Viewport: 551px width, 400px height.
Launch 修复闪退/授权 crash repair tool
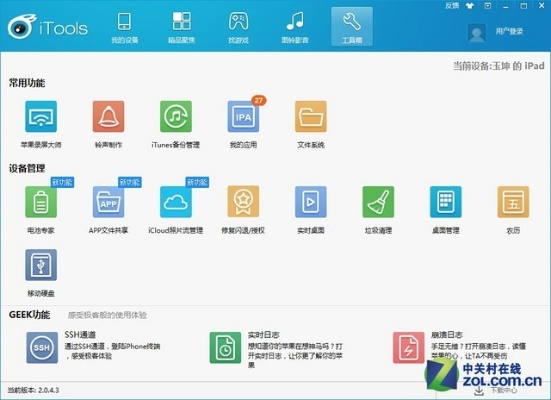[243, 202]
